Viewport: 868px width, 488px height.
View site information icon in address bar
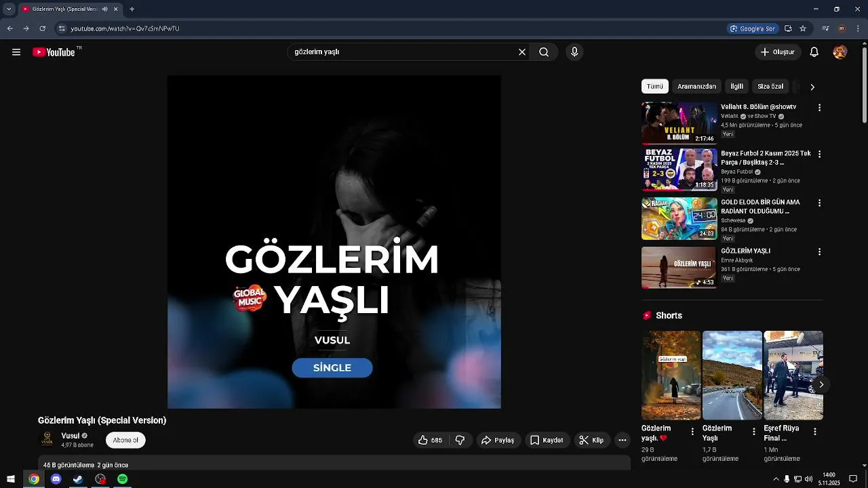(62, 28)
